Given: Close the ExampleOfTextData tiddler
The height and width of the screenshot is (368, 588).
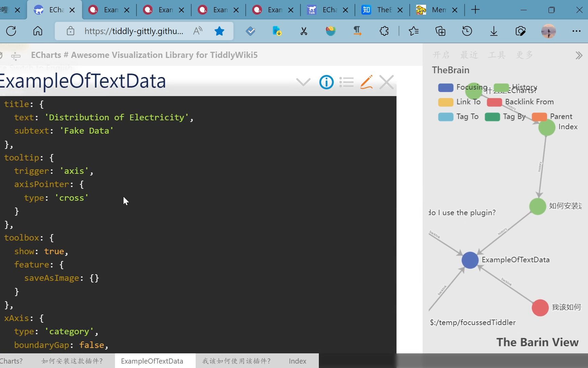Looking at the screenshot, I should (x=387, y=82).
